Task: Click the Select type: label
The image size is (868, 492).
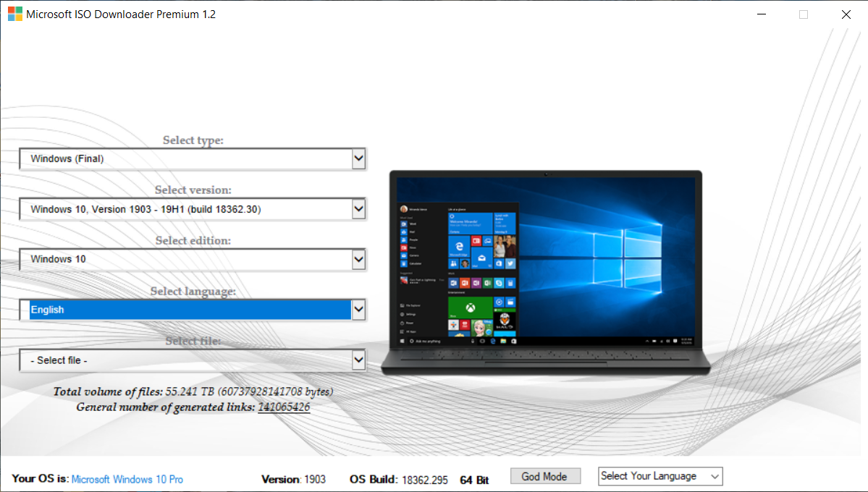Action: point(193,140)
